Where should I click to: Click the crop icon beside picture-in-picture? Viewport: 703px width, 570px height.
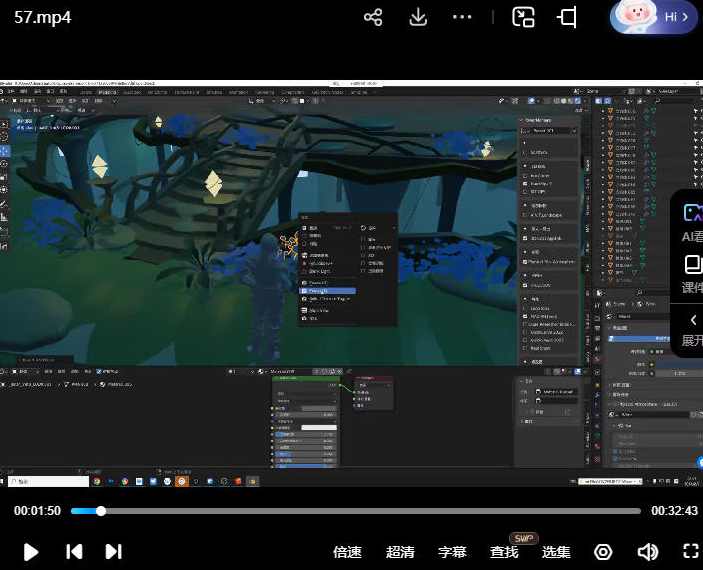568,17
